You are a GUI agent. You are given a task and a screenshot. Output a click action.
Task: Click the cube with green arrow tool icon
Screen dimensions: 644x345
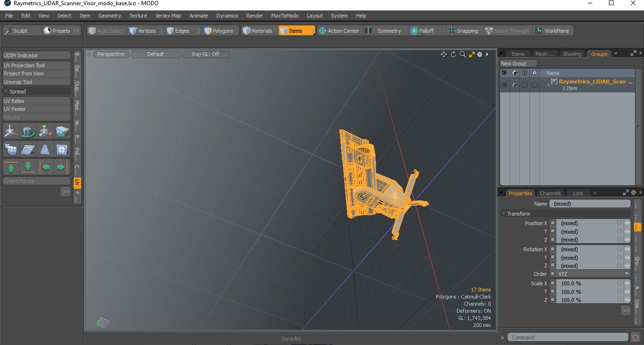(x=62, y=131)
